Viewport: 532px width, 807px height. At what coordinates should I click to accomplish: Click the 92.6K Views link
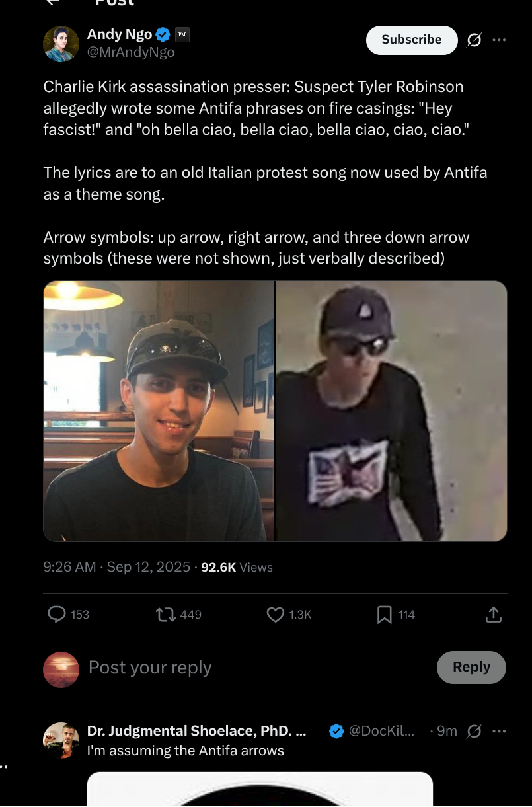point(237,567)
